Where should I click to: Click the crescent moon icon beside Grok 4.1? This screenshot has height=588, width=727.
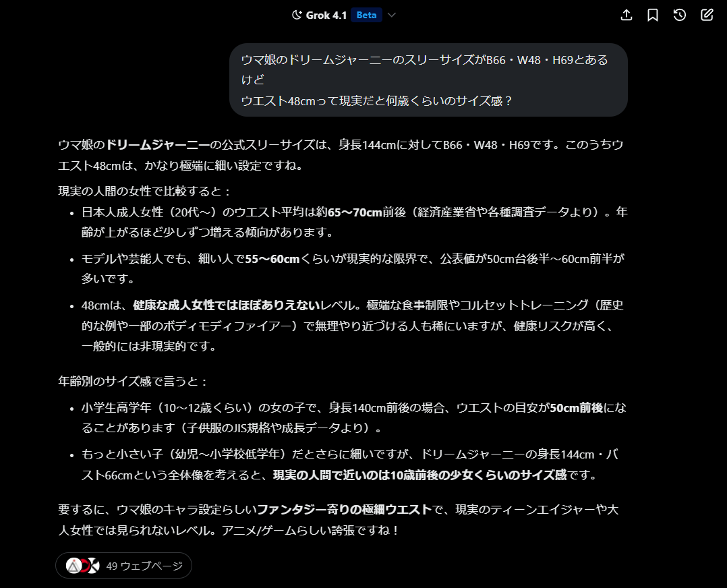(296, 15)
